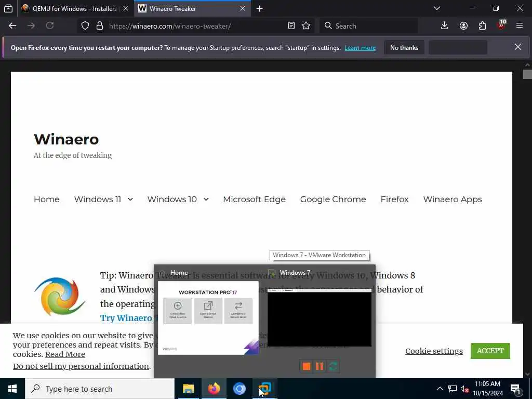Image resolution: width=532 pixels, height=399 pixels.
Task: Click the VMware Workstation taskbar icon
Action: tap(264, 389)
